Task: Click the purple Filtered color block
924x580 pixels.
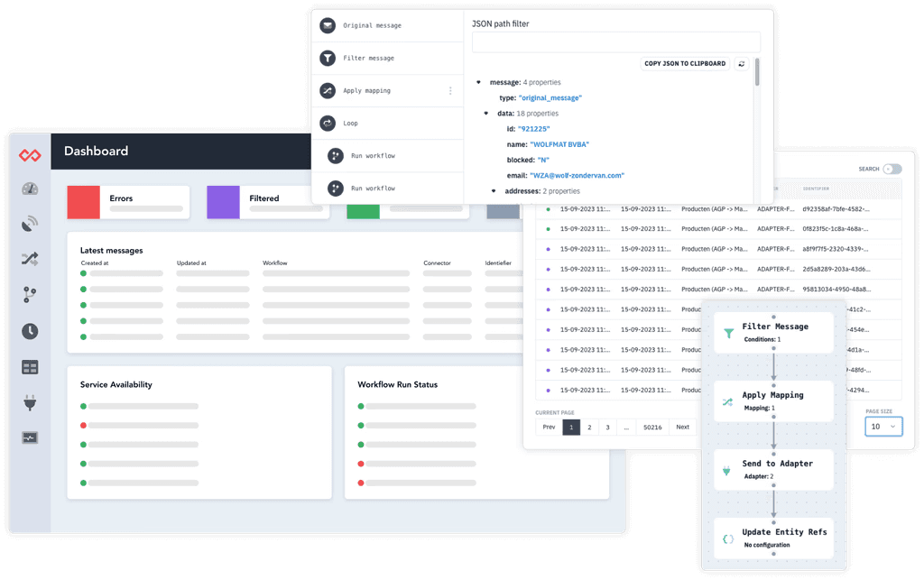Action: click(224, 203)
